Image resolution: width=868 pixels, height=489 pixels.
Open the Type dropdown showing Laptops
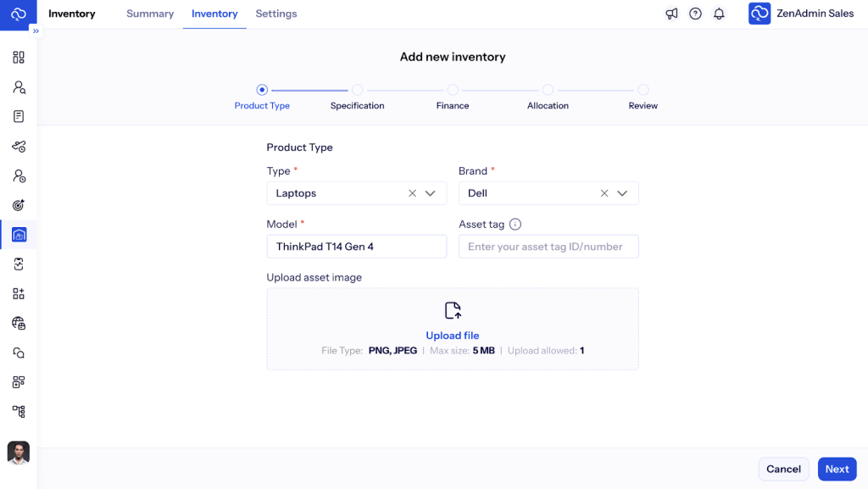tap(431, 193)
